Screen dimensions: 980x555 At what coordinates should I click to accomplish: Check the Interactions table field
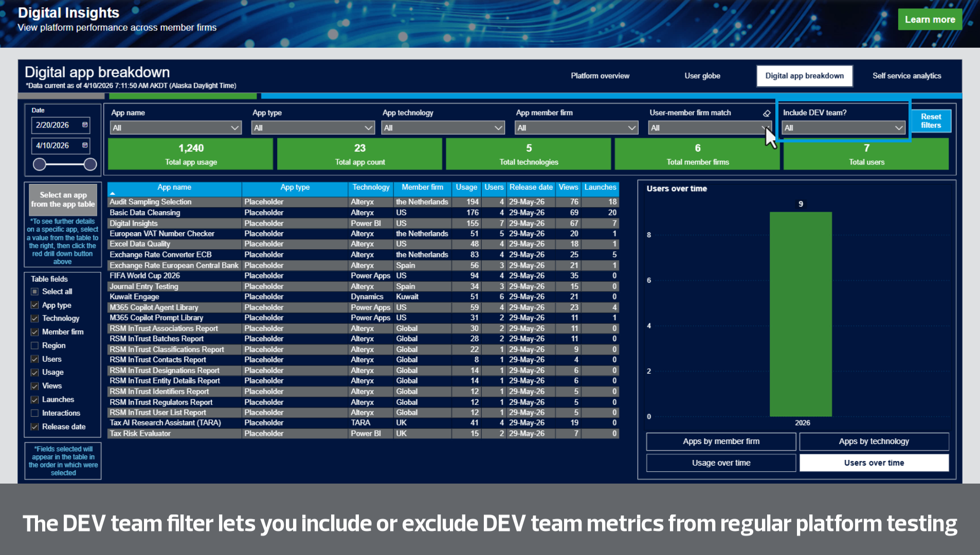[35, 413]
